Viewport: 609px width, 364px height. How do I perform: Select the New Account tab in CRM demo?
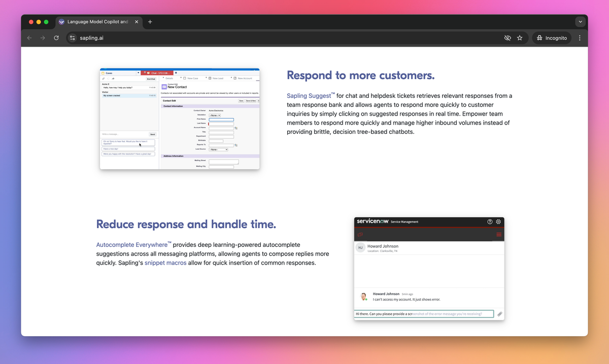(243, 78)
